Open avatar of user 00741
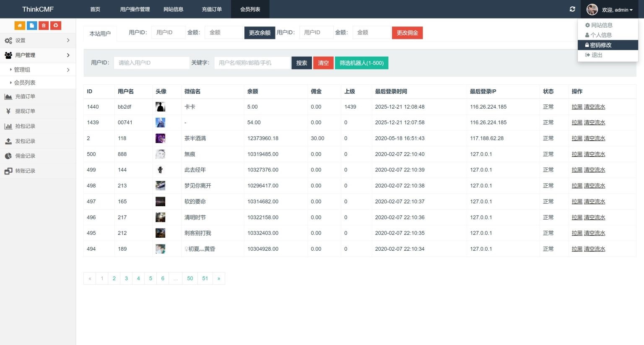Image resolution: width=644 pixels, height=345 pixels. coord(160,122)
